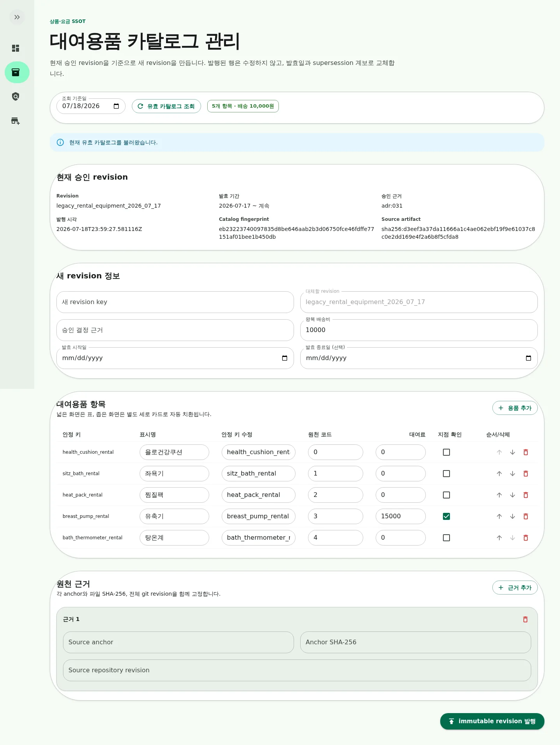Focus the 새 revision key field
Screen dimensions: 560x745
pyautogui.click(x=175, y=302)
